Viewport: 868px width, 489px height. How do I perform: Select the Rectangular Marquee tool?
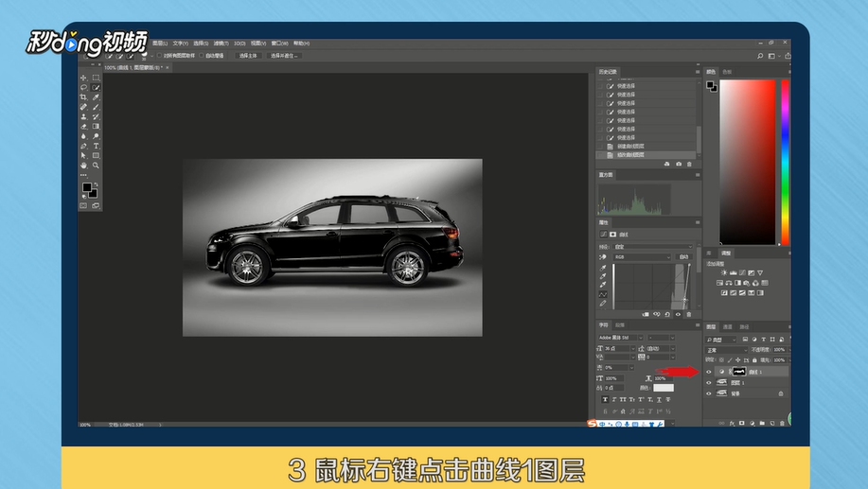(96, 78)
